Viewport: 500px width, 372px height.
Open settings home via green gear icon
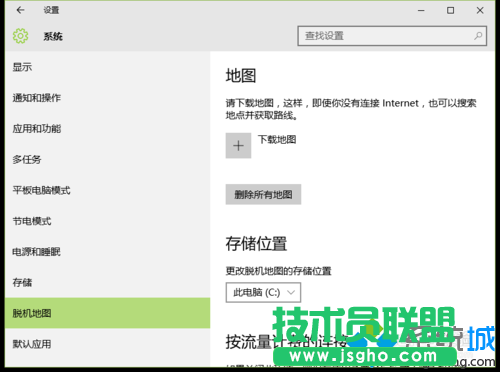(x=20, y=36)
